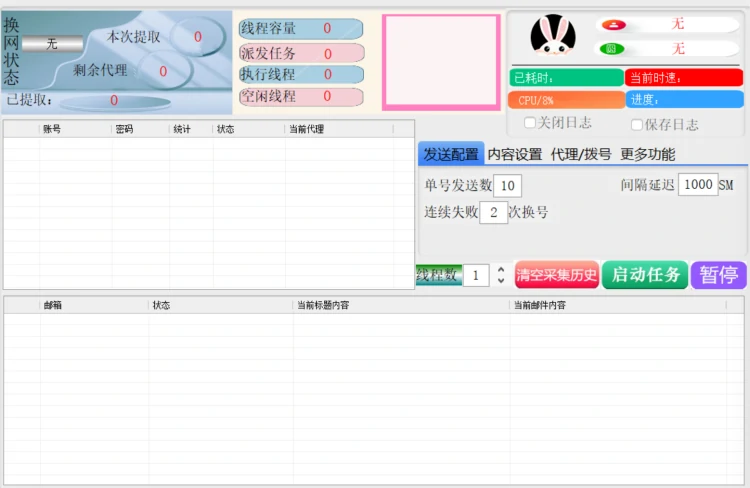The image size is (750, 488).
Task: Click the 本次提取 value bubble
Action: [x=198, y=37]
